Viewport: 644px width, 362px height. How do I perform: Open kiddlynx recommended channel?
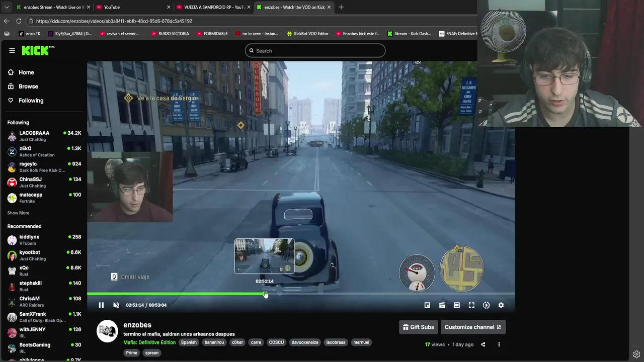coord(44,240)
